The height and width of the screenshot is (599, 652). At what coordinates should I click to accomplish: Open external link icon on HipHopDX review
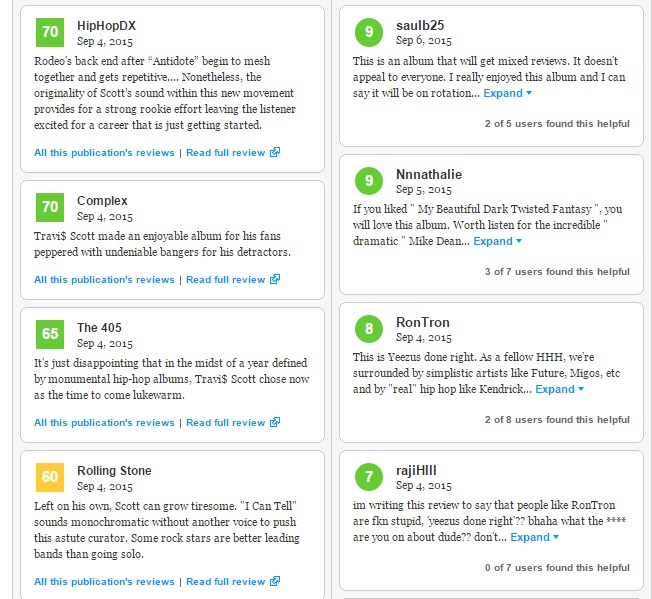[x=275, y=153]
